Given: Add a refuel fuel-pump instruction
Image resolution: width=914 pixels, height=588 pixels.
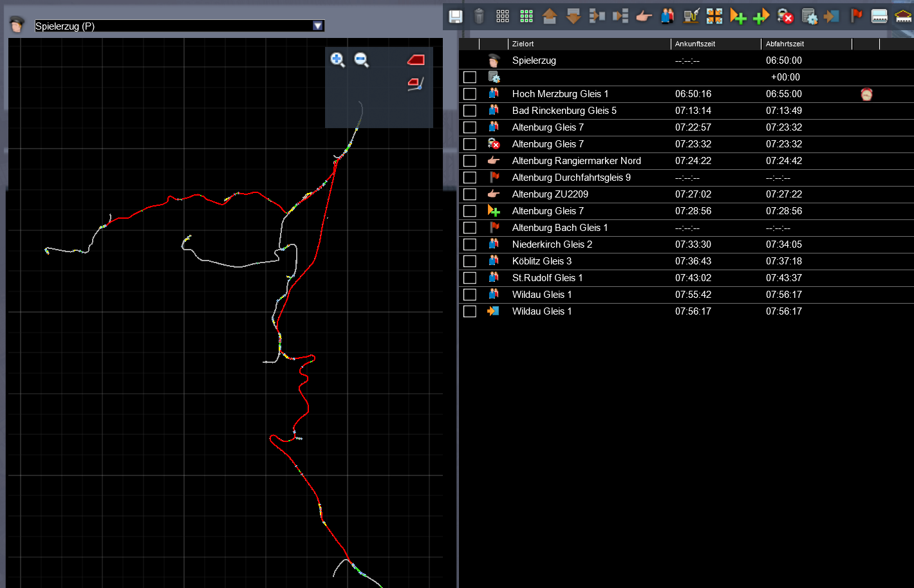Looking at the screenshot, I should [691, 17].
